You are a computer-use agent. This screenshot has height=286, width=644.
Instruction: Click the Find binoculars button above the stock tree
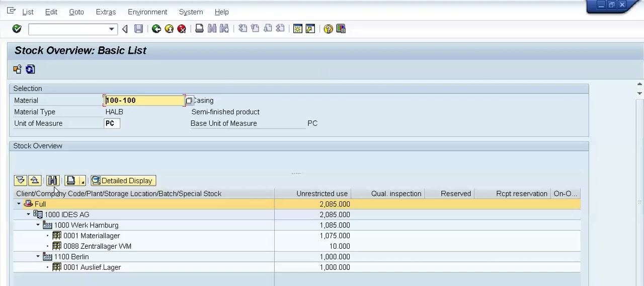pos(53,180)
